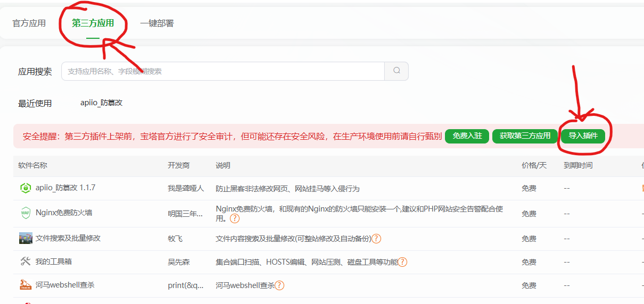The image size is (644, 304).
Task: Click 软件名称 column header
Action: click(x=32, y=165)
